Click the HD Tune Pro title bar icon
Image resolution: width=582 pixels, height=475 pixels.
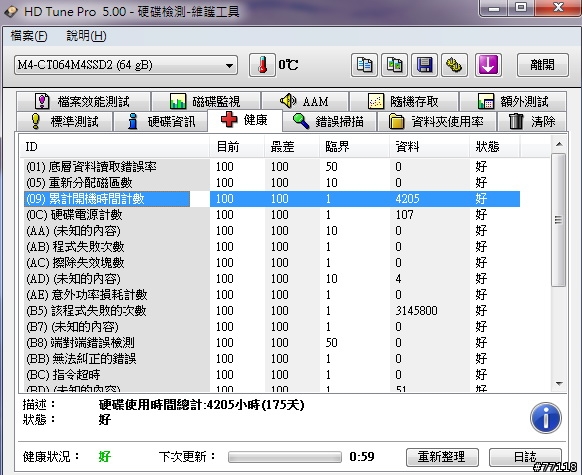(x=11, y=11)
